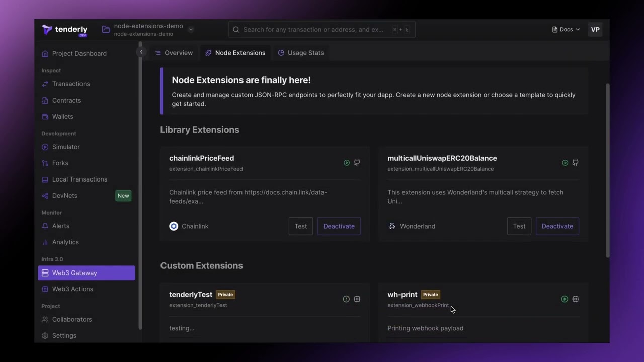Click the project folder icon
Viewport: 644px width, 362px height.
pos(106,30)
